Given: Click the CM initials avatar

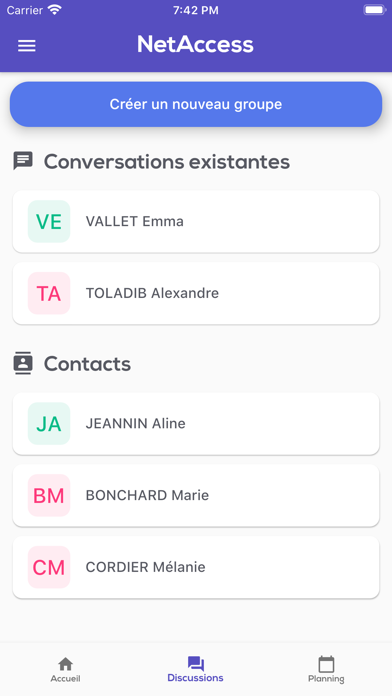Looking at the screenshot, I should coord(49,567).
